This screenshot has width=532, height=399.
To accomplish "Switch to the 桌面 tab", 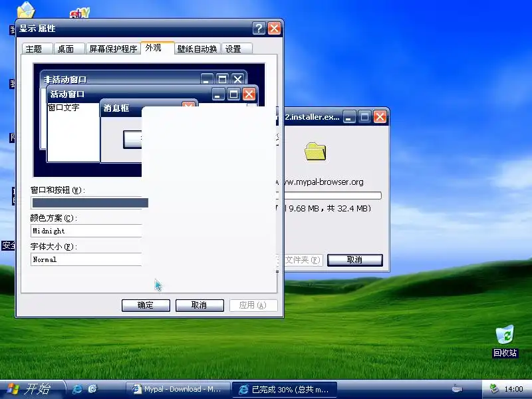I will coord(68,49).
